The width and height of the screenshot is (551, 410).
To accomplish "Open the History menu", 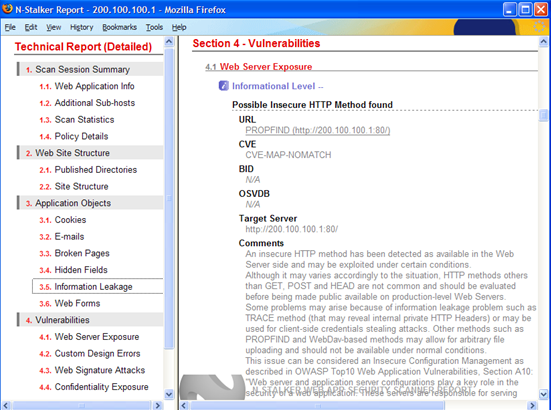I will tap(82, 27).
